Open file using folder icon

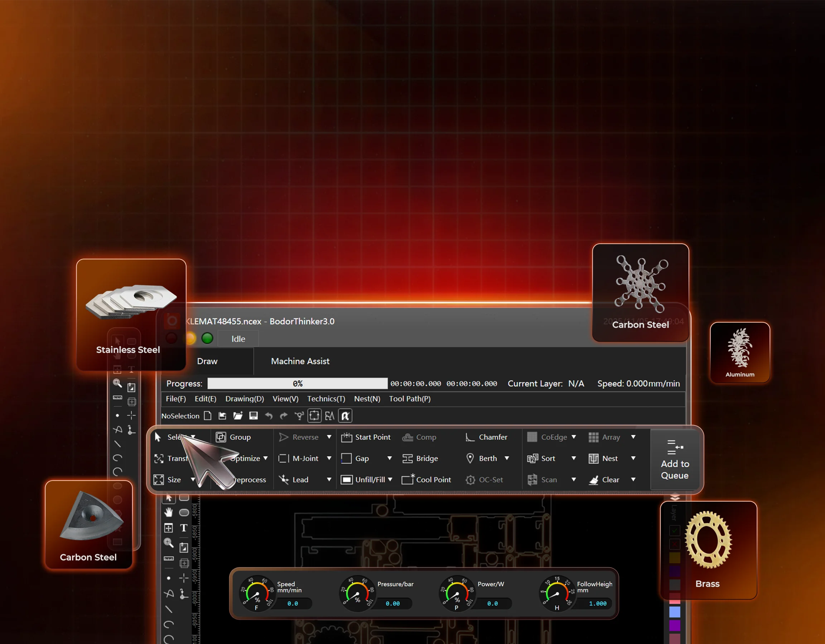(238, 416)
